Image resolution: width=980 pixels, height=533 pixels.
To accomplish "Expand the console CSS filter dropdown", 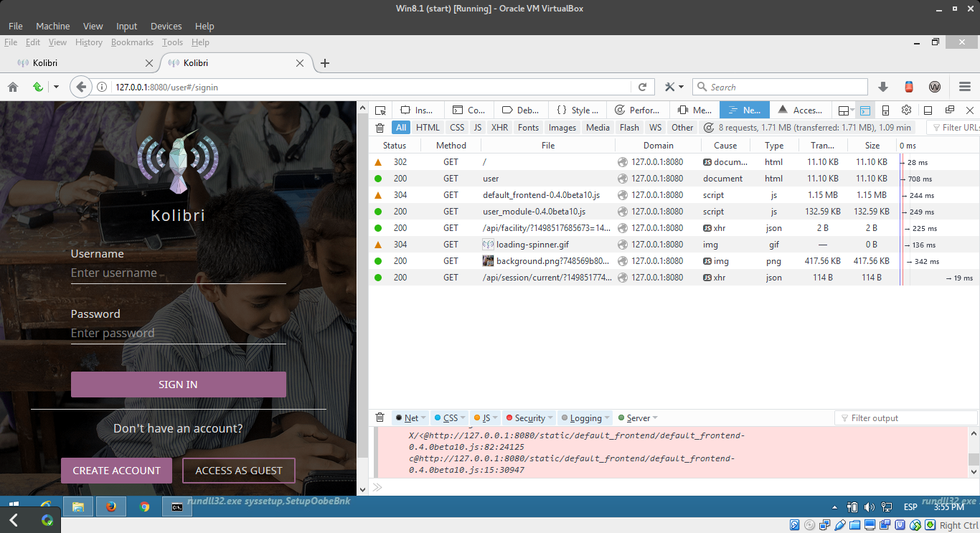I will [x=462, y=418].
